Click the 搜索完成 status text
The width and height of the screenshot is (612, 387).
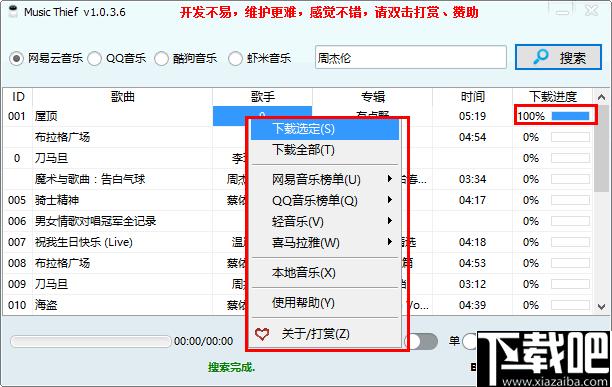click(231, 367)
